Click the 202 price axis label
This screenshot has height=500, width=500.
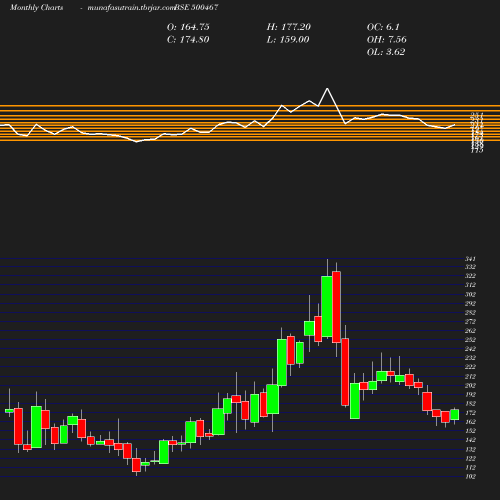pyautogui.click(x=470, y=386)
